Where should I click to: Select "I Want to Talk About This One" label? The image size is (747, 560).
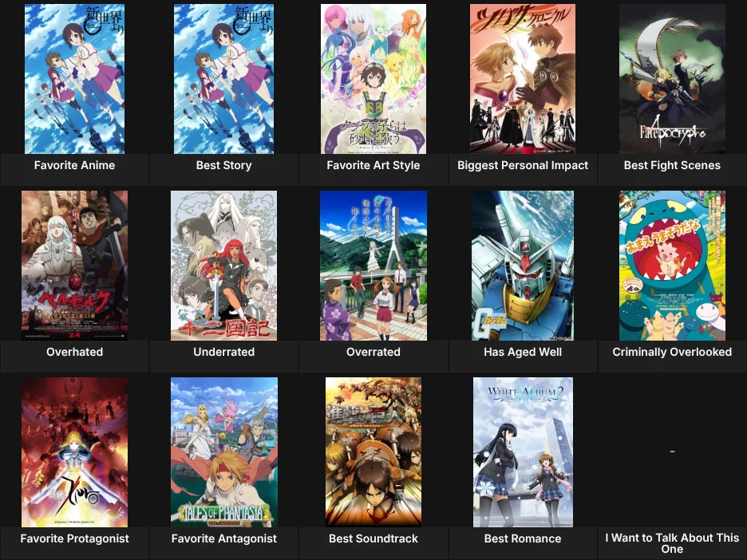point(672,543)
